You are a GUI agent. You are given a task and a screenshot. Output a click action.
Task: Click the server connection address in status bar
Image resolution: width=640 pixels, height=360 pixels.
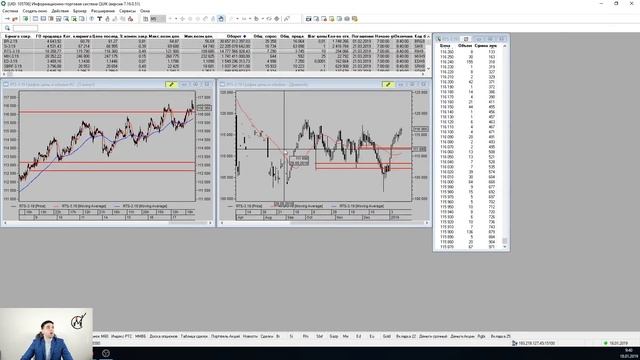click(x=536, y=343)
